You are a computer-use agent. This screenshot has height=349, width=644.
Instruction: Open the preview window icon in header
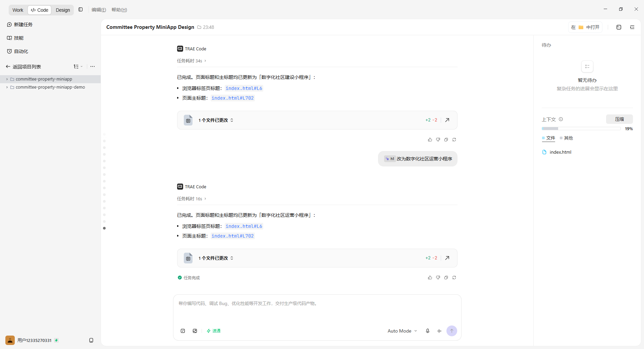click(619, 27)
